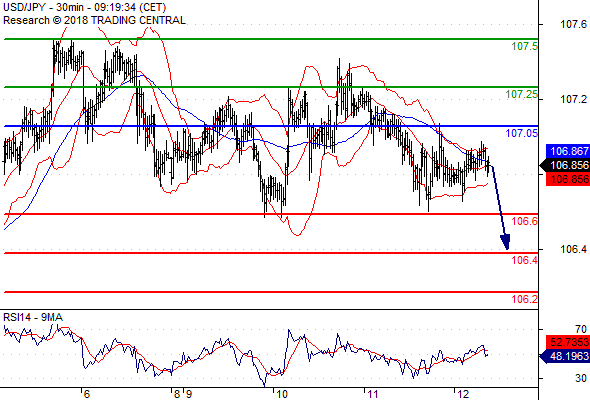This screenshot has height=400, width=590.
Task: Click the RSI 70 level axis label
Action: pyautogui.click(x=581, y=329)
